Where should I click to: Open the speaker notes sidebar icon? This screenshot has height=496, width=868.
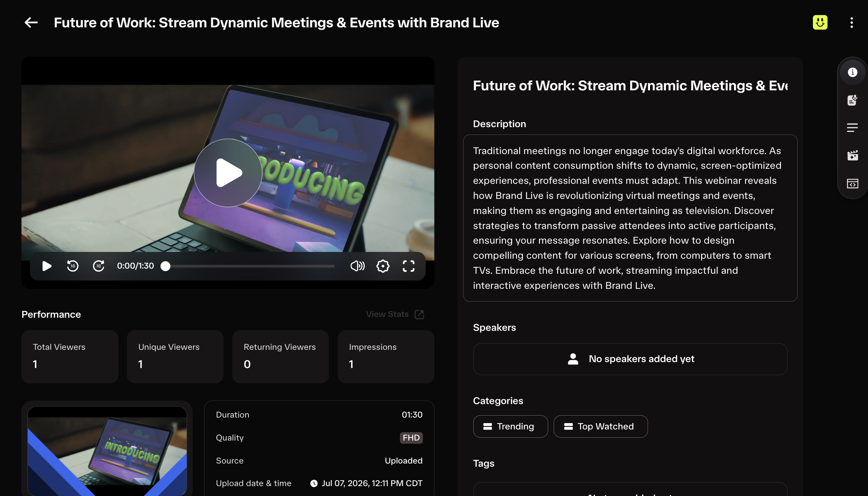click(x=853, y=100)
